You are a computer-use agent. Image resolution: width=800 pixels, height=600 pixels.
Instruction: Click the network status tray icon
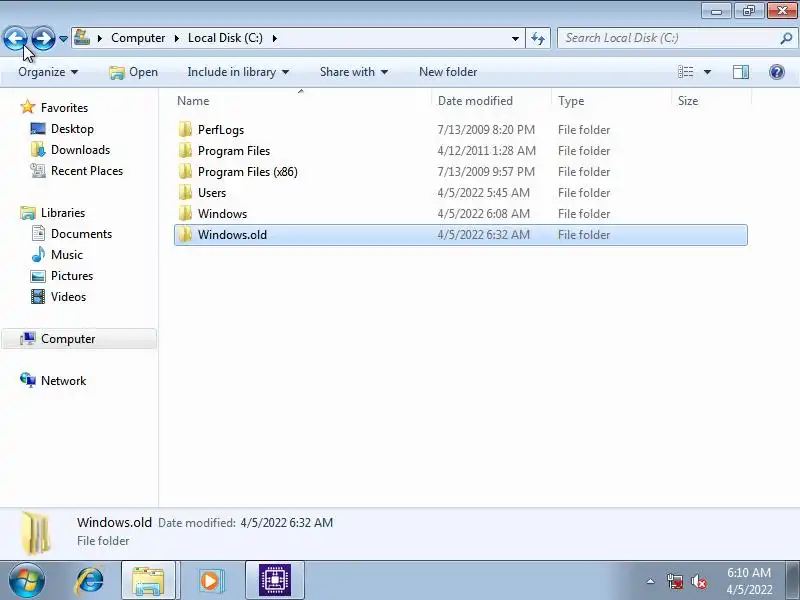click(675, 581)
